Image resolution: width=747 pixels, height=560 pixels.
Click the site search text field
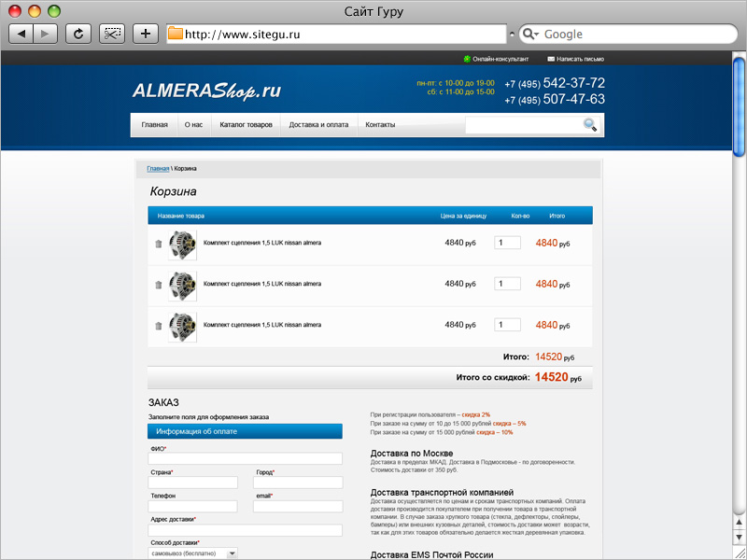click(x=524, y=125)
